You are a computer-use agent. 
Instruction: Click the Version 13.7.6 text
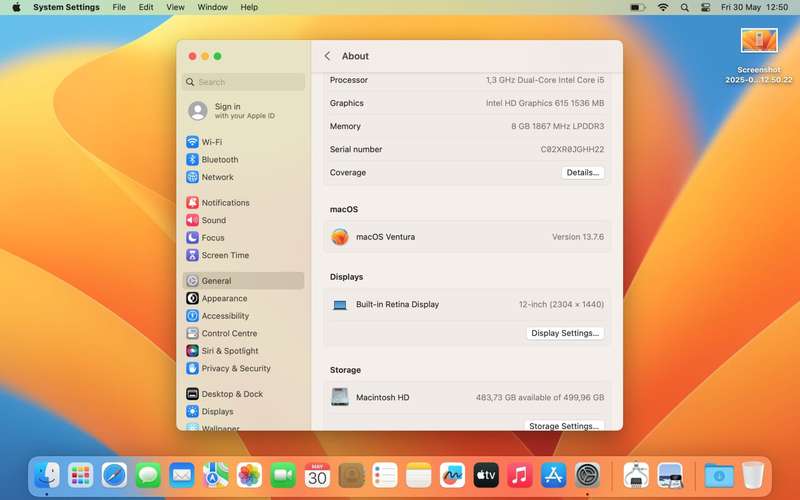click(x=578, y=237)
